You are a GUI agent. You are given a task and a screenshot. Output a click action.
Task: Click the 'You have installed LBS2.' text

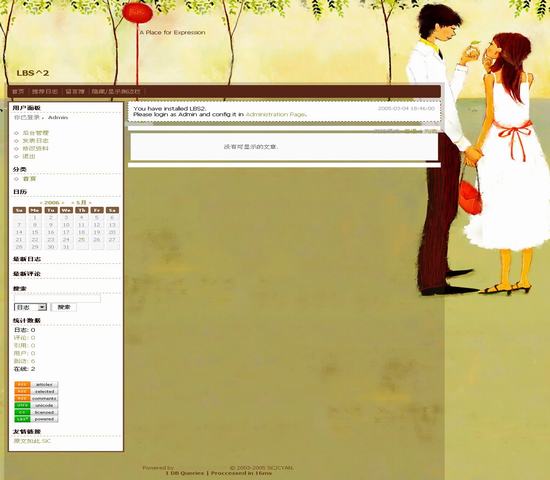[170, 108]
